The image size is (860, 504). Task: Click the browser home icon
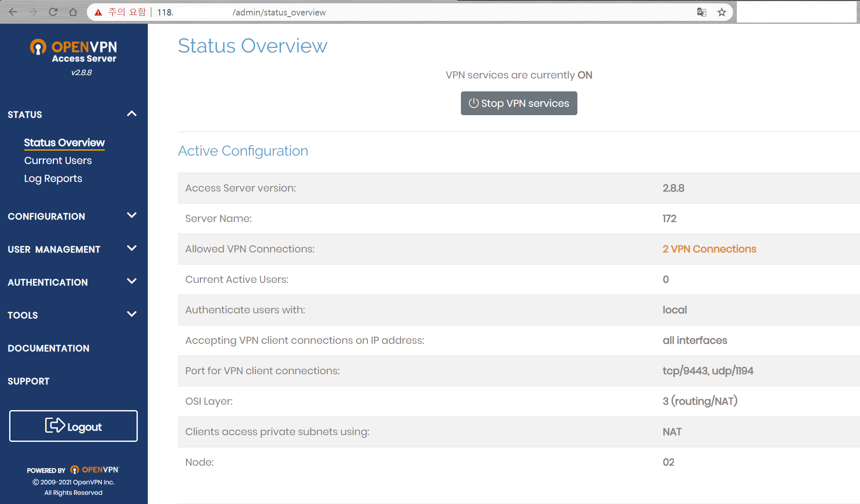(73, 12)
